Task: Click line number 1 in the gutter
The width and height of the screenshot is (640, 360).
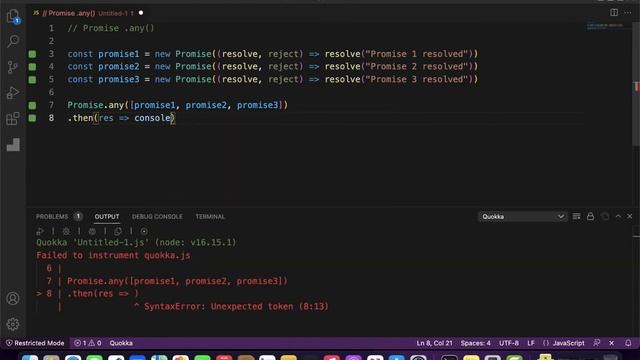Action: pyautogui.click(x=51, y=28)
